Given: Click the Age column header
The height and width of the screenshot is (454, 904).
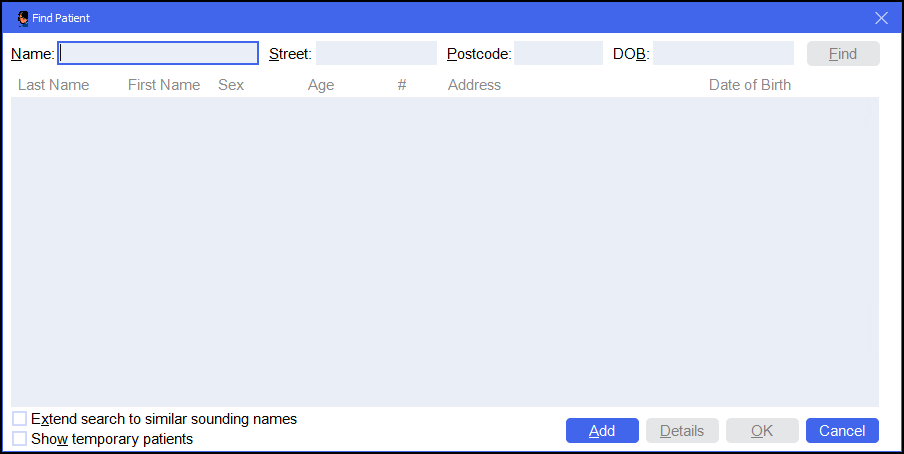Looking at the screenshot, I should [x=321, y=85].
